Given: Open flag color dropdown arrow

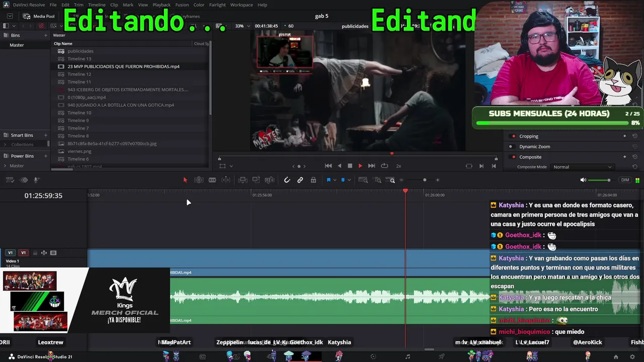Looking at the screenshot, I should point(335,180).
